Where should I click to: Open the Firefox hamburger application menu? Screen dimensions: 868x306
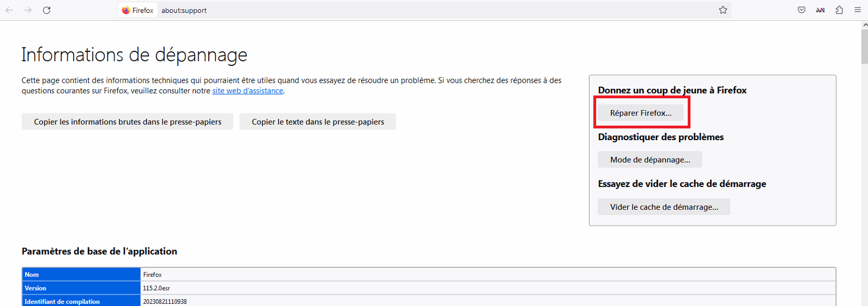click(857, 10)
